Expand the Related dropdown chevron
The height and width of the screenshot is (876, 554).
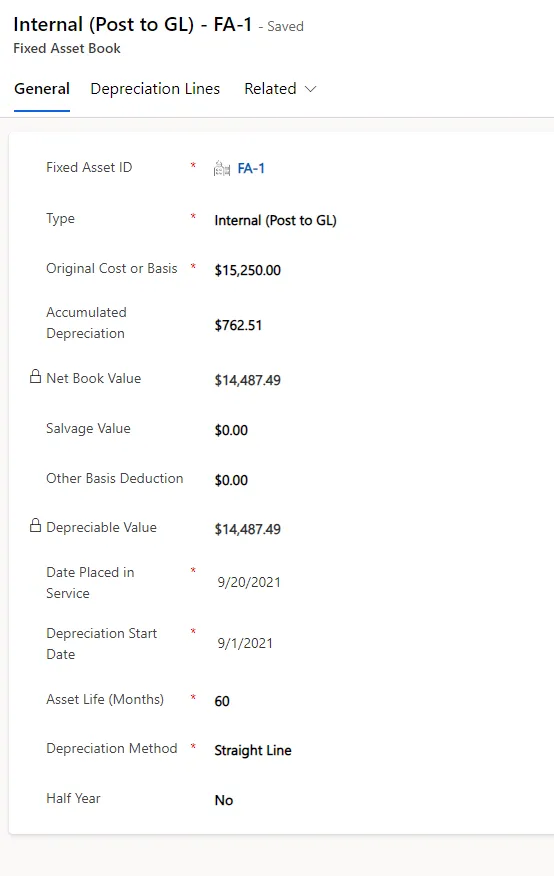click(x=311, y=89)
